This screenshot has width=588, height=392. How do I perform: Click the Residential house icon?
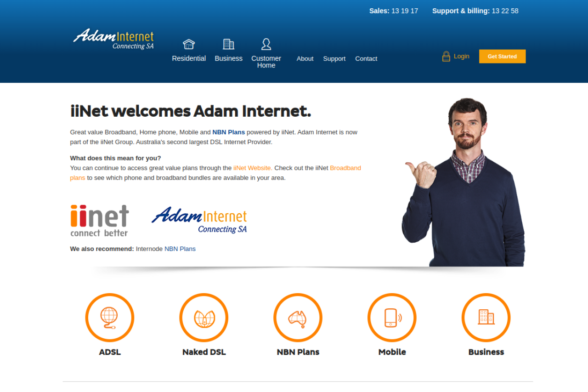pos(189,44)
